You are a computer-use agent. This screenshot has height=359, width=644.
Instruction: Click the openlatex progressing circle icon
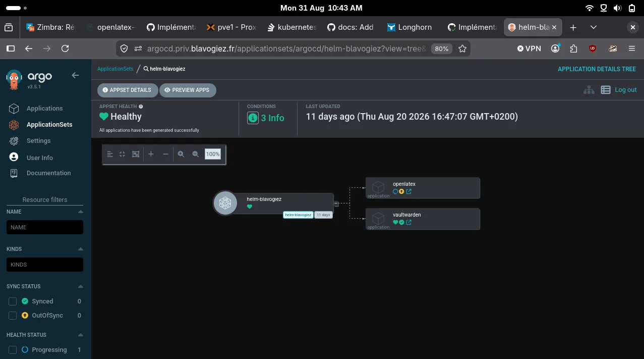tap(396, 192)
